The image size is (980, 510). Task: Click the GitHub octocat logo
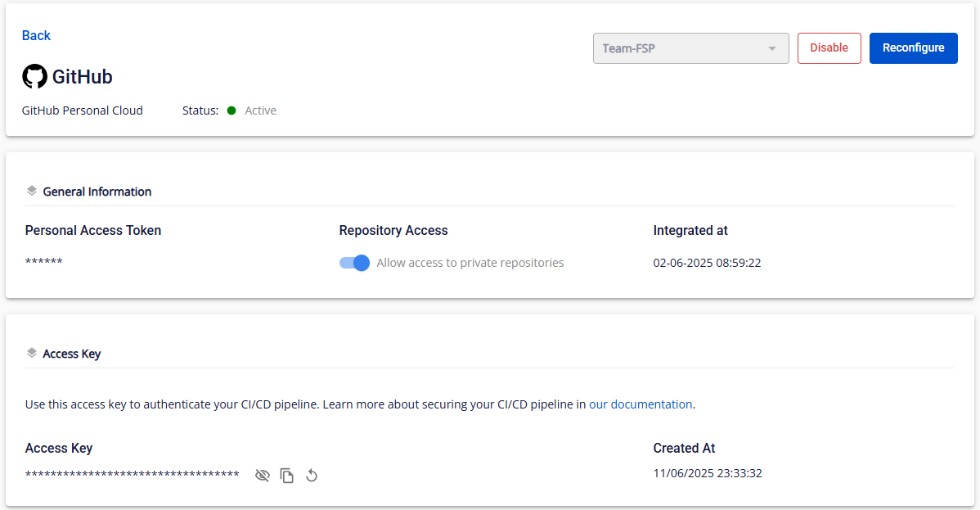34,77
